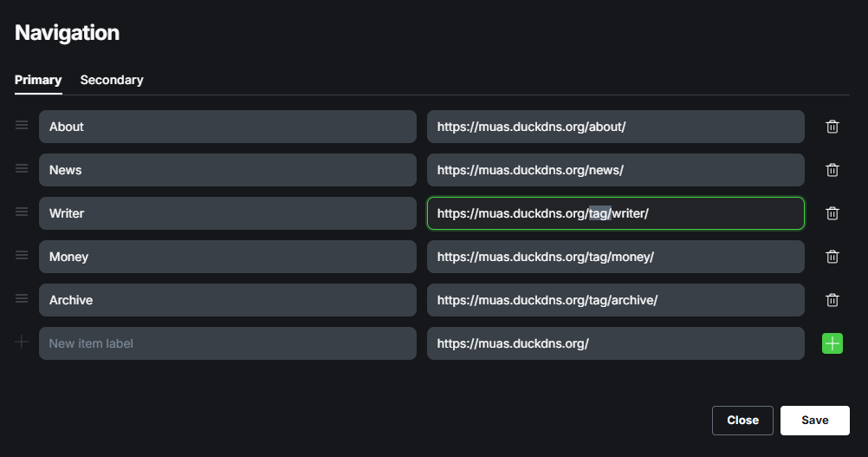Click the Money tag URL field
The height and width of the screenshot is (457, 868).
(x=615, y=257)
